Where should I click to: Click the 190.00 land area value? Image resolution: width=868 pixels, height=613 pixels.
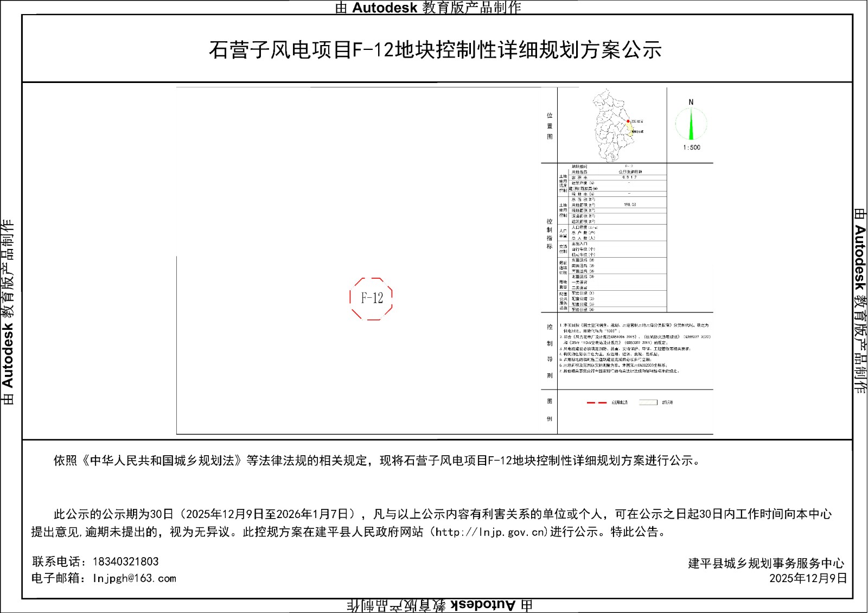pyautogui.click(x=630, y=205)
